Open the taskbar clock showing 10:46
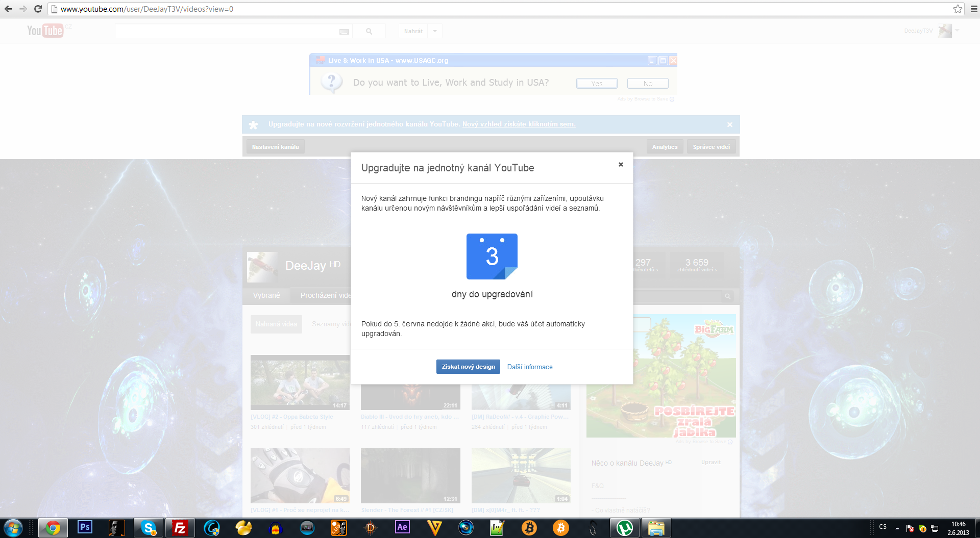980x538 pixels. click(958, 528)
